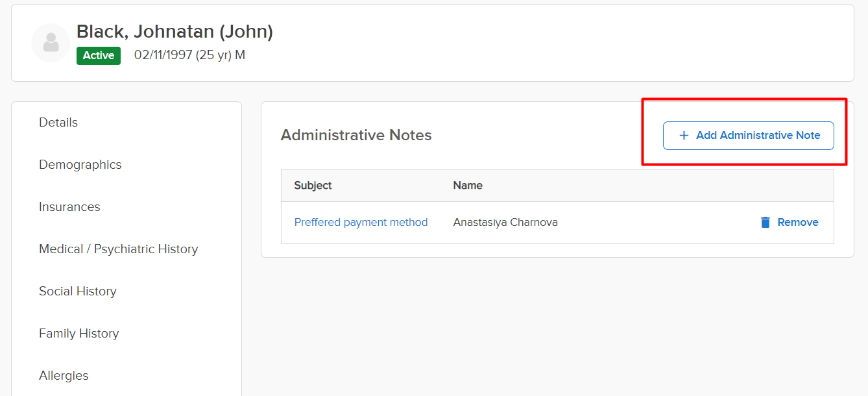868x396 pixels.
Task: Click the trash can icon beside Remove
Action: [766, 223]
